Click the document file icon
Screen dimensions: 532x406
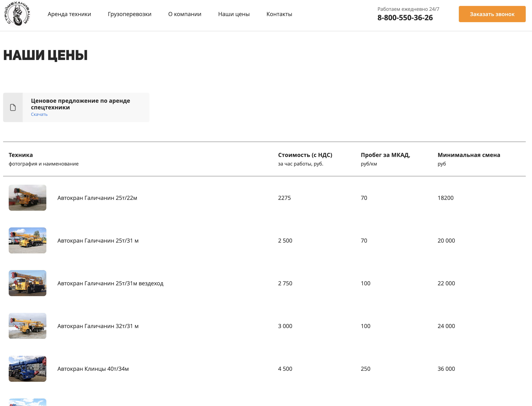click(13, 107)
